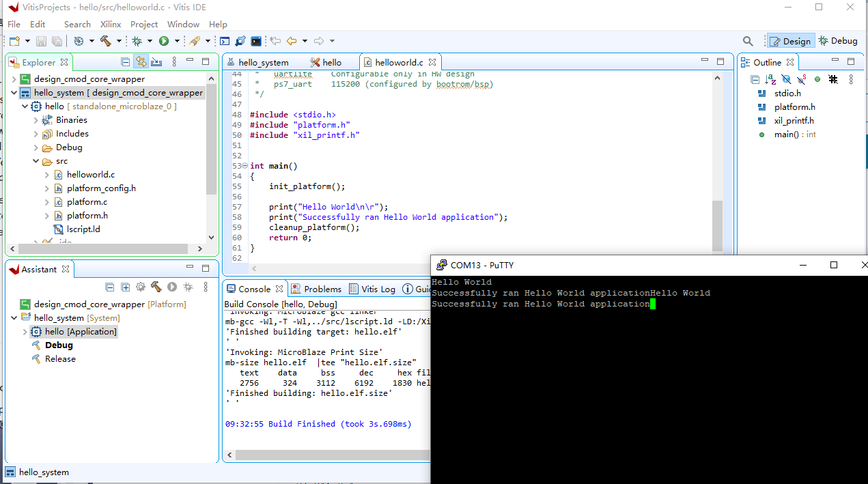Screen dimensions: 868x484
Task: Click inside the COM13 PuTTY terminal
Action: pyautogui.click(x=649, y=380)
